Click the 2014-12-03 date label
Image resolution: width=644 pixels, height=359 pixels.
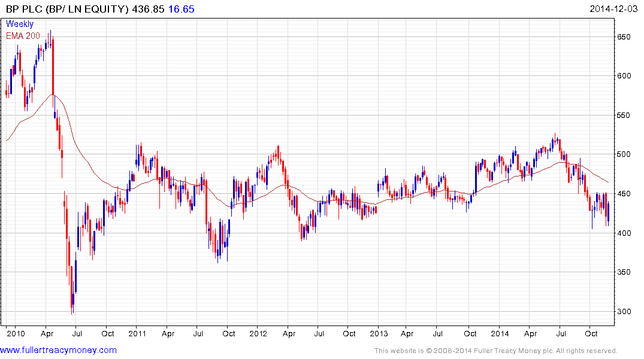click(x=613, y=9)
